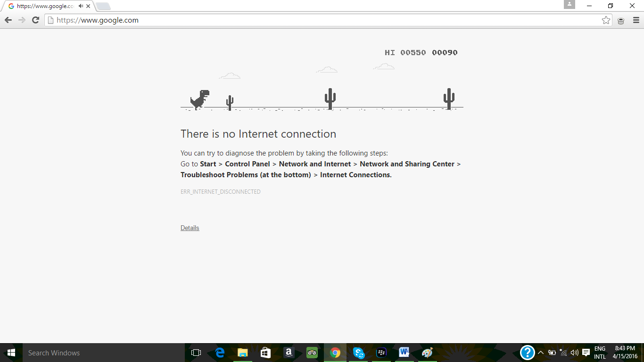Click the Chrome profile avatar button

(x=570, y=4)
